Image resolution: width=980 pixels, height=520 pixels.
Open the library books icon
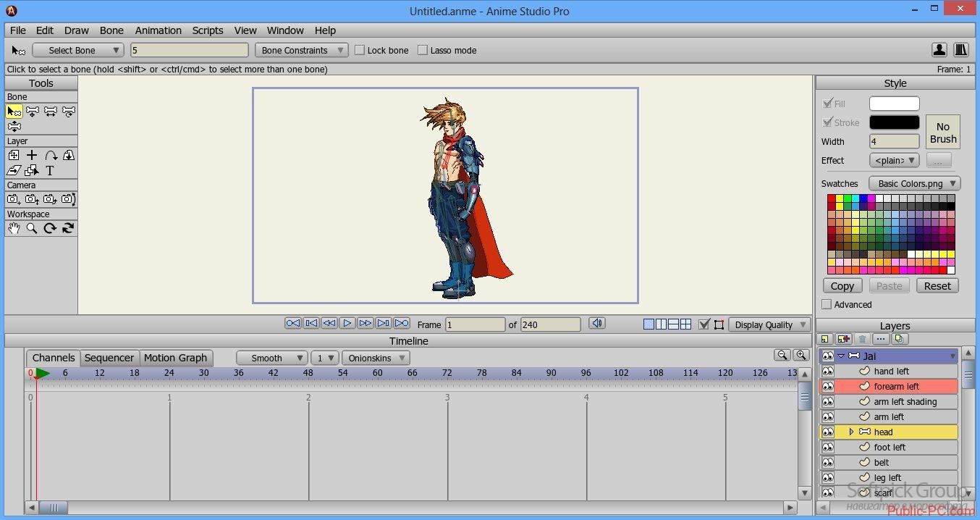coord(961,50)
